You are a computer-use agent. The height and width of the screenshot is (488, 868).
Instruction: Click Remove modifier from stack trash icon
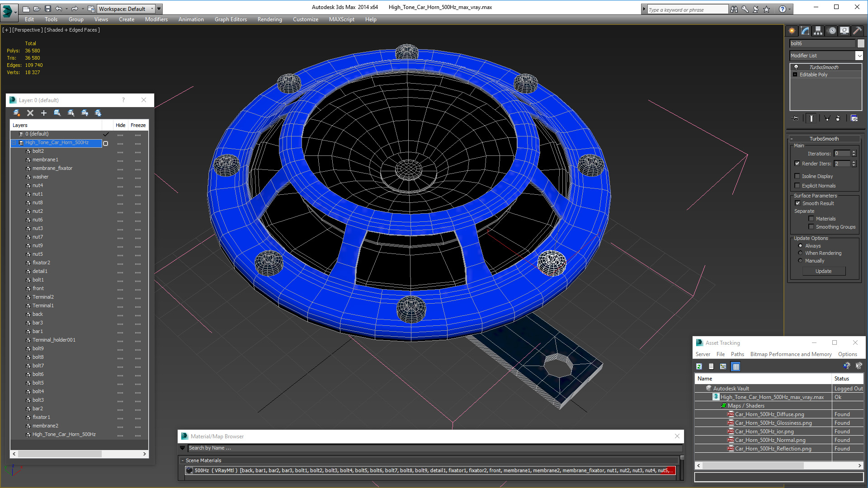(x=838, y=118)
